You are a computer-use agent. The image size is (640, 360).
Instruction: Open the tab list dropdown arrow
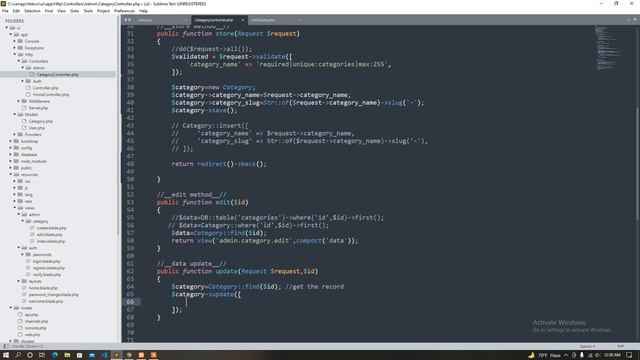pyautogui.click(x=635, y=20)
